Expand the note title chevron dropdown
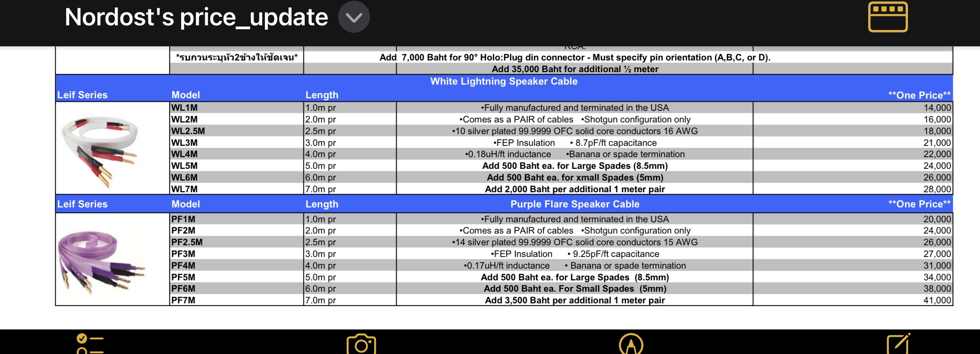Viewport: 980px width, 354px height. click(x=354, y=17)
